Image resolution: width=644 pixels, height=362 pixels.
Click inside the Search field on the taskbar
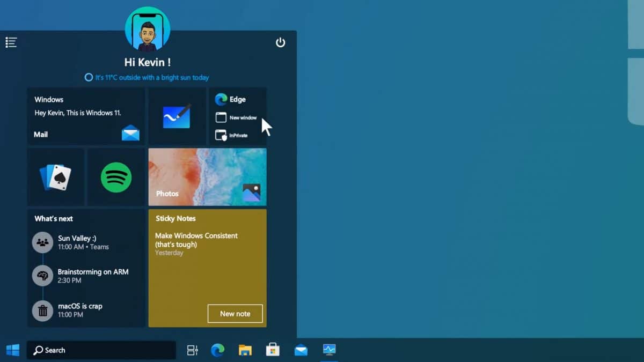(102, 350)
